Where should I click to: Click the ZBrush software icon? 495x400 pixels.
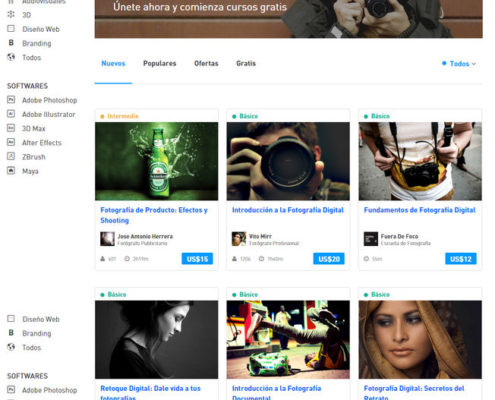click(x=11, y=156)
